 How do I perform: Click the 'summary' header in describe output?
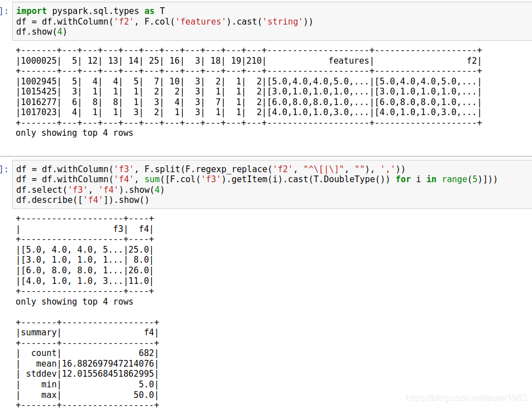pyautogui.click(x=39, y=333)
